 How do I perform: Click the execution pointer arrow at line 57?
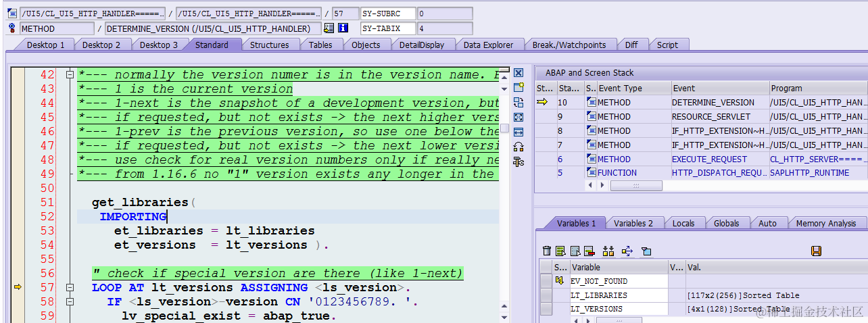tap(18, 287)
